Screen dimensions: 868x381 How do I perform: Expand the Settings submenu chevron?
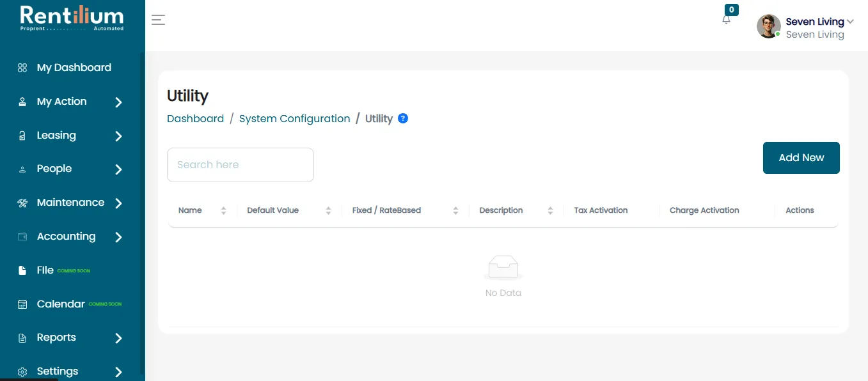tap(118, 371)
